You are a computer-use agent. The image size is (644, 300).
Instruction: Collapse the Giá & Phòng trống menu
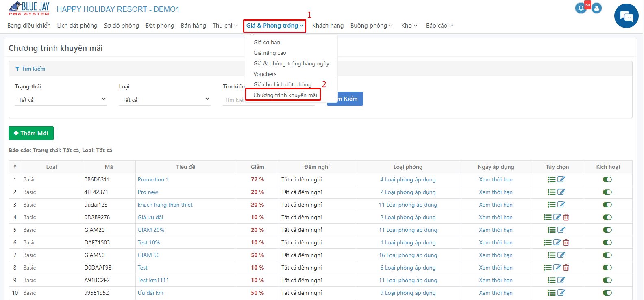coord(275,26)
